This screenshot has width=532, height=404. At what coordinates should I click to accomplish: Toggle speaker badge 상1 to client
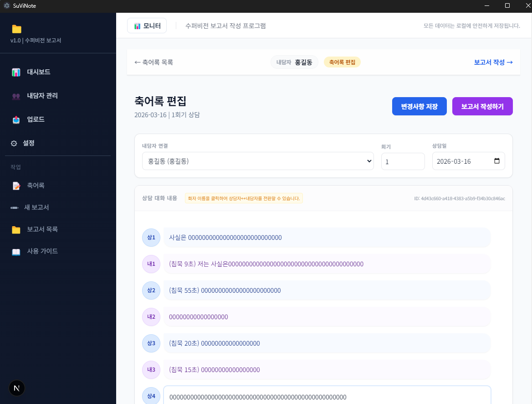pyautogui.click(x=151, y=238)
